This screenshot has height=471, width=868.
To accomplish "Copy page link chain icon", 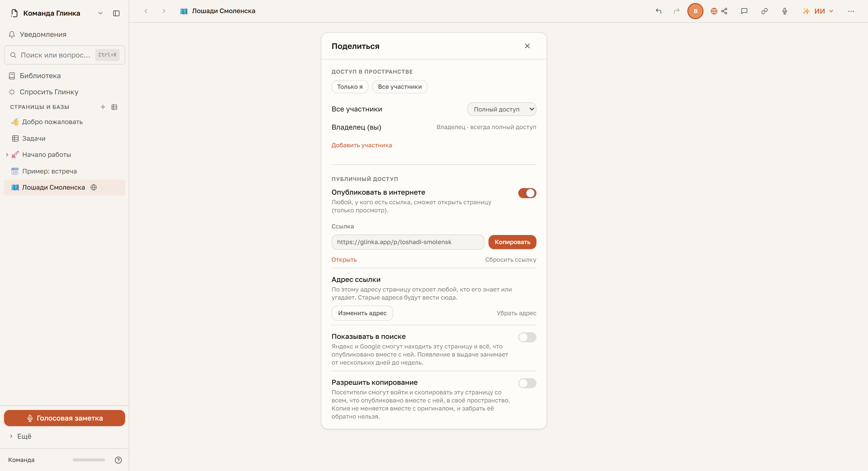I will (x=764, y=11).
